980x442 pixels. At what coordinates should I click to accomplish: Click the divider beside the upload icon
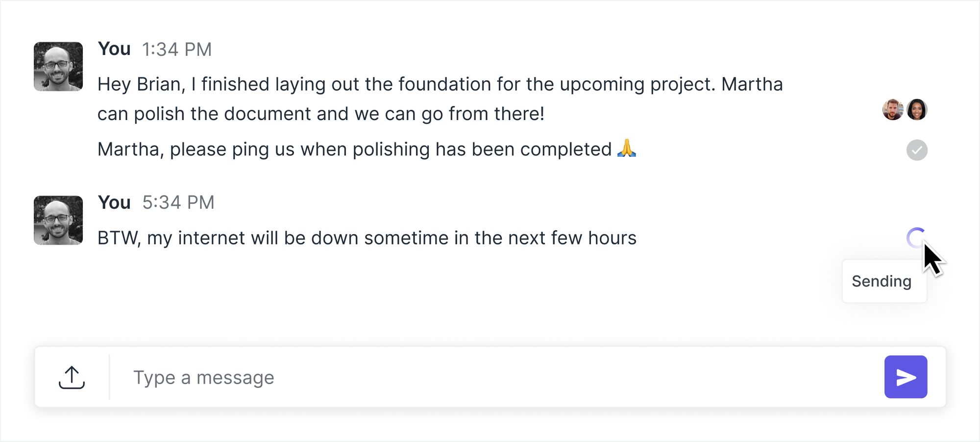point(109,377)
